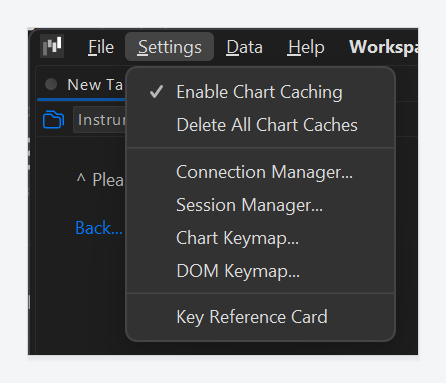Choose Chart Keymap option

pos(261,238)
